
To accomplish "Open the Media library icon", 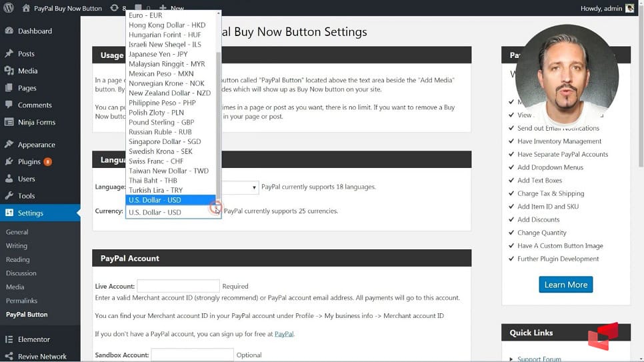I will pyautogui.click(x=9, y=71).
